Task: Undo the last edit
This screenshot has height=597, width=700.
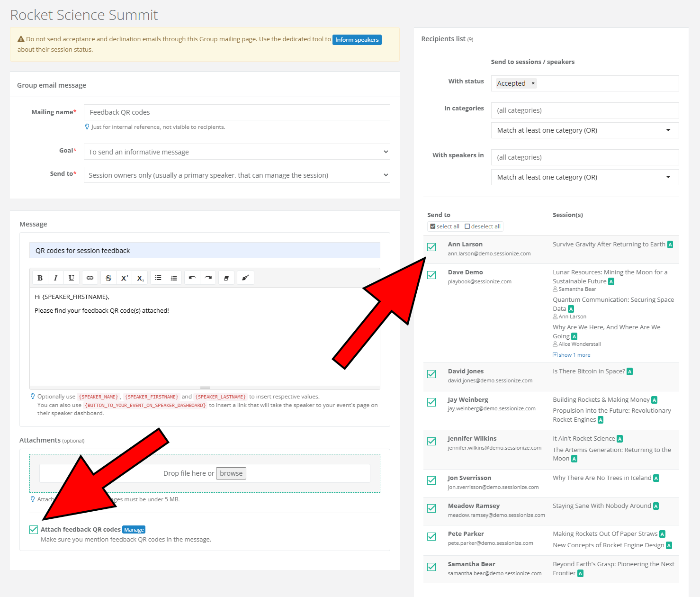Action: 192,278
